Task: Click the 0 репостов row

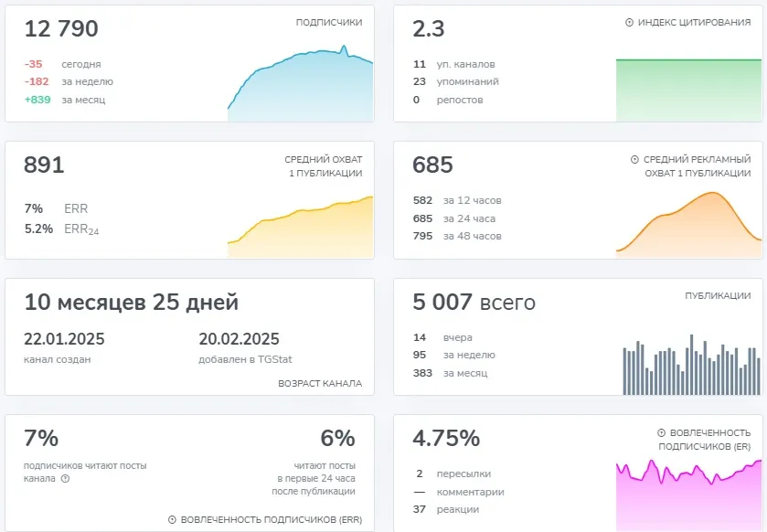Action: 448,100
